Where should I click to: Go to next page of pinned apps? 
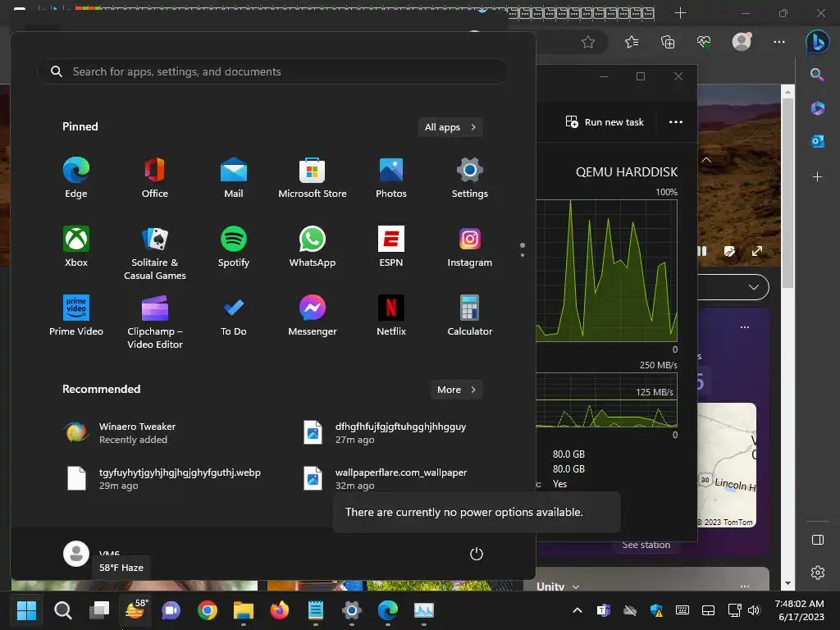[x=523, y=255]
